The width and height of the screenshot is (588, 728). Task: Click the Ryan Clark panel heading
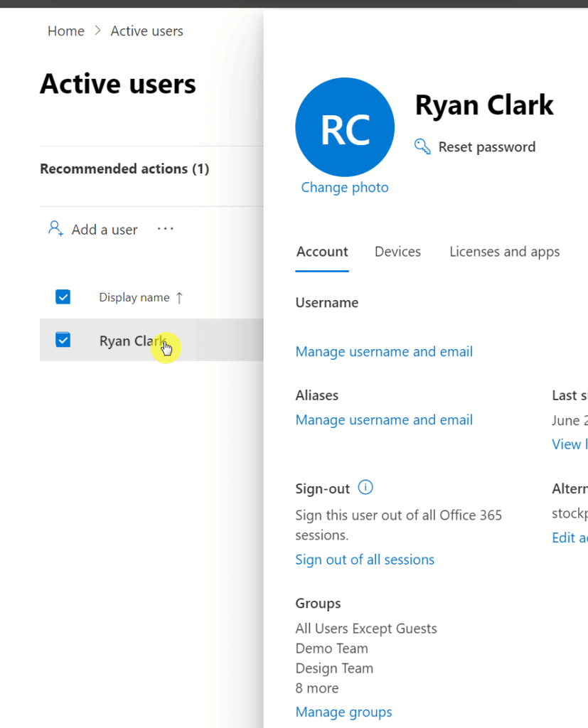[484, 105]
